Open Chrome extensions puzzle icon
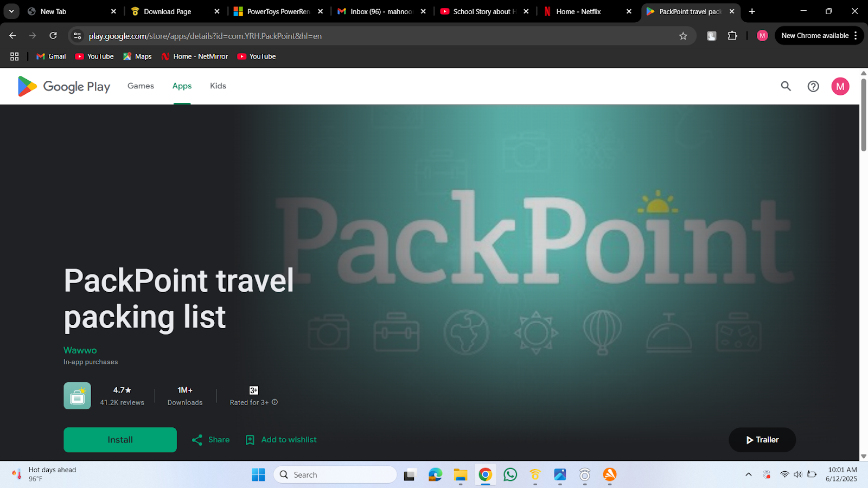 [x=732, y=36]
